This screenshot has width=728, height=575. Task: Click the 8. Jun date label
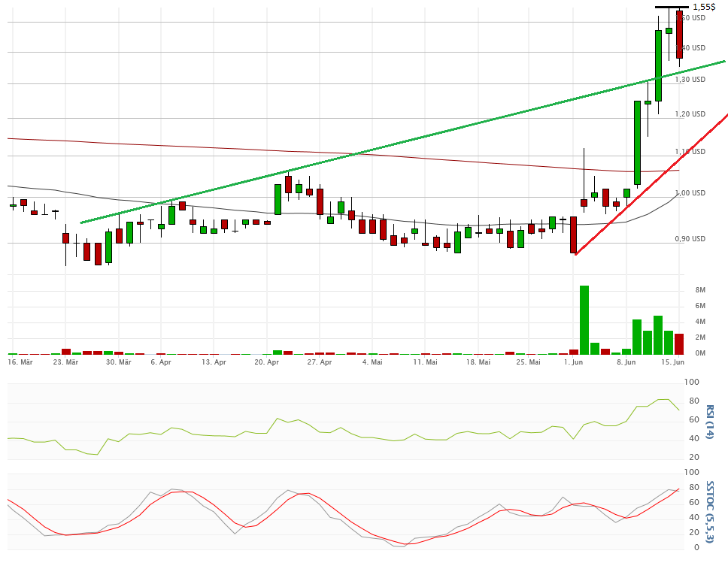[626, 362]
